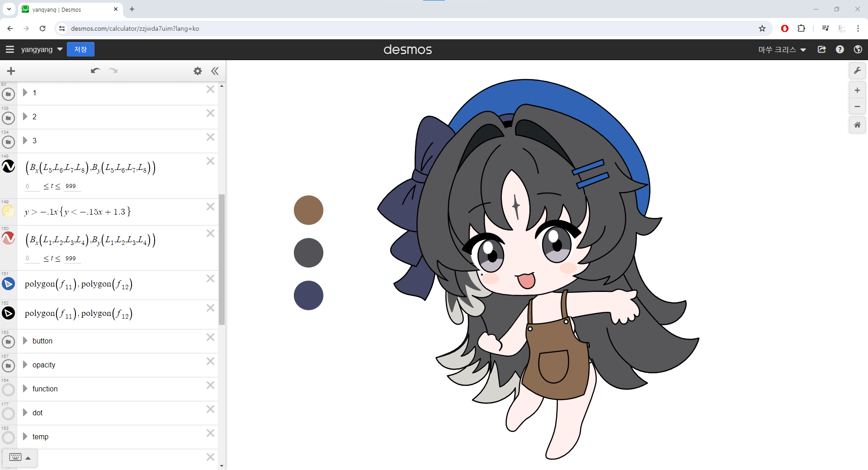Open the tab search dropdown in Chrome
The height and width of the screenshot is (470, 868).
[x=9, y=9]
